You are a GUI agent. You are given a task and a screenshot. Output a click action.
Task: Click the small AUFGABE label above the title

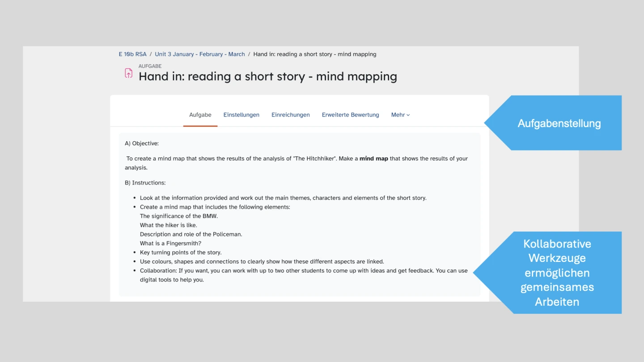tap(150, 66)
